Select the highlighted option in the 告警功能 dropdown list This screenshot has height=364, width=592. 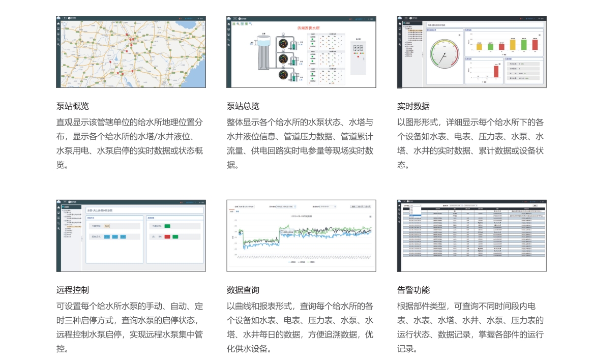coord(416,216)
